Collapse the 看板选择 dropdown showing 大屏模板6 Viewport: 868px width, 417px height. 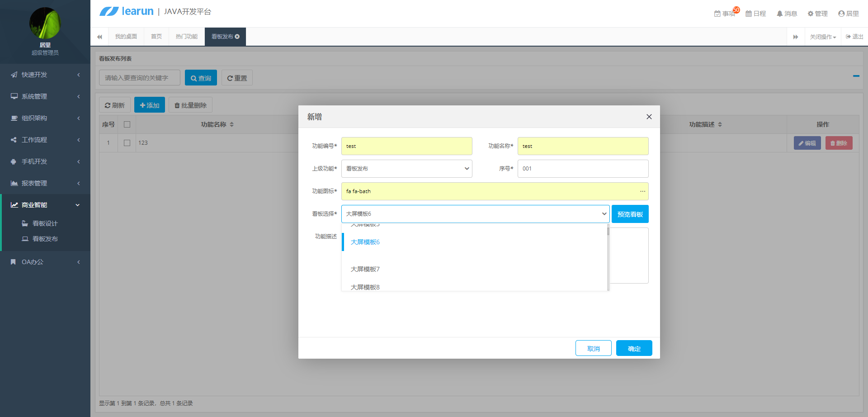pyautogui.click(x=475, y=214)
